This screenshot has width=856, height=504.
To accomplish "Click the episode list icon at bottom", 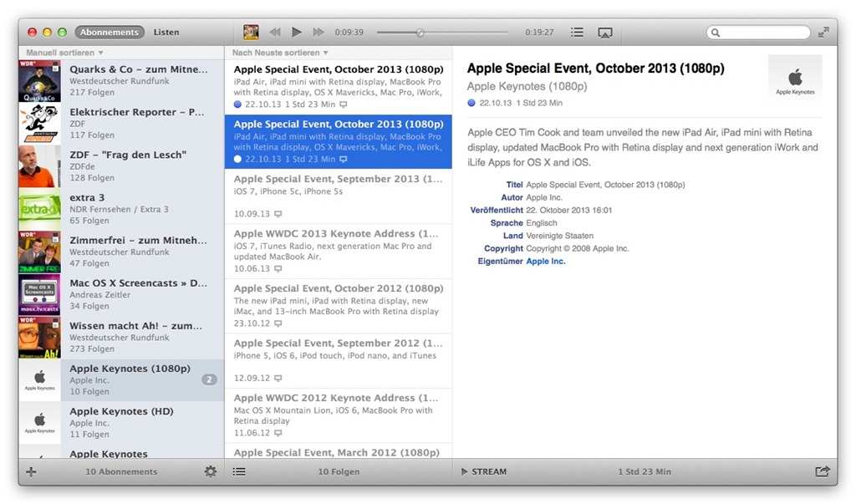I will coord(239,471).
